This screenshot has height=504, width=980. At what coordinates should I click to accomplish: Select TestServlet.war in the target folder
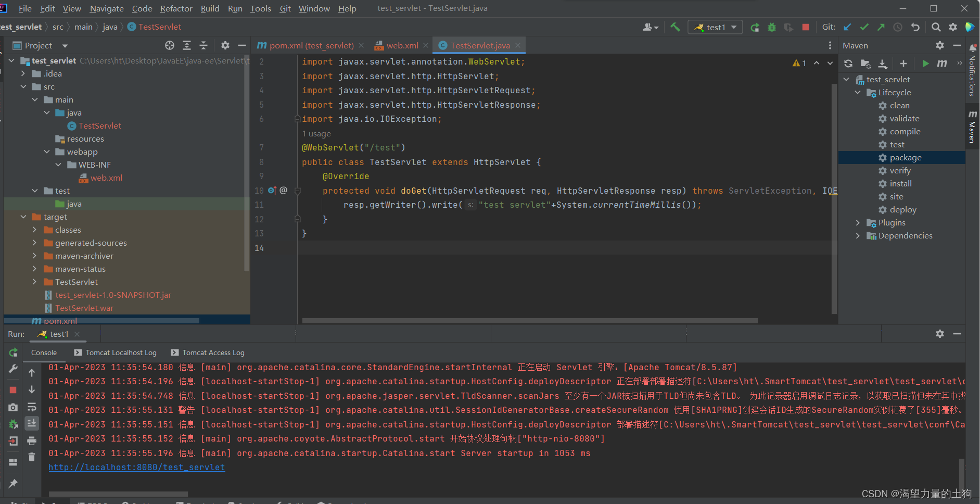[84, 308]
